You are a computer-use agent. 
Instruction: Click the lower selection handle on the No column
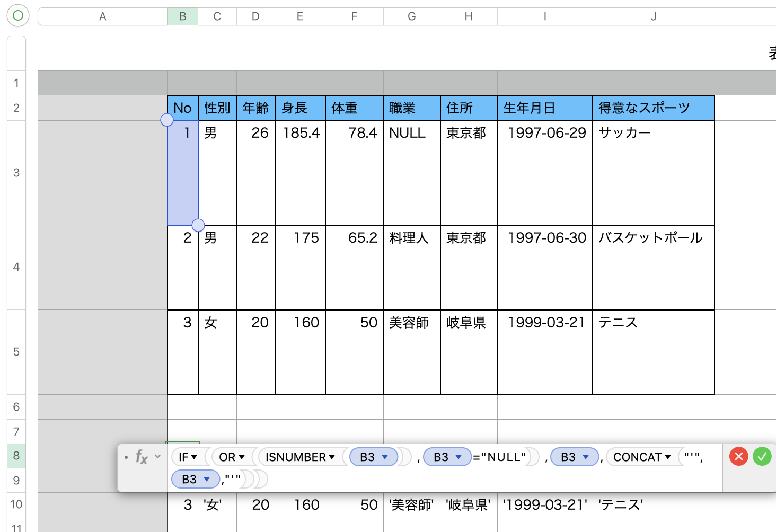pos(198,225)
